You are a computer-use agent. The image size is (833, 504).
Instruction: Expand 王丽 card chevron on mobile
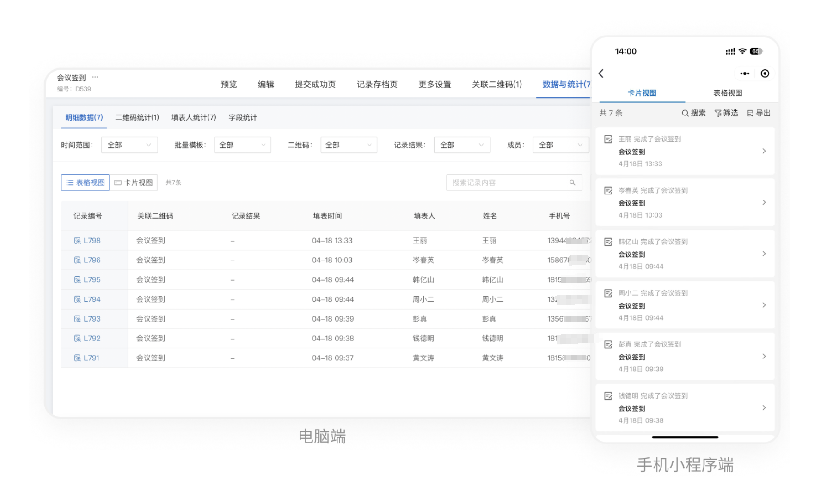coord(764,151)
